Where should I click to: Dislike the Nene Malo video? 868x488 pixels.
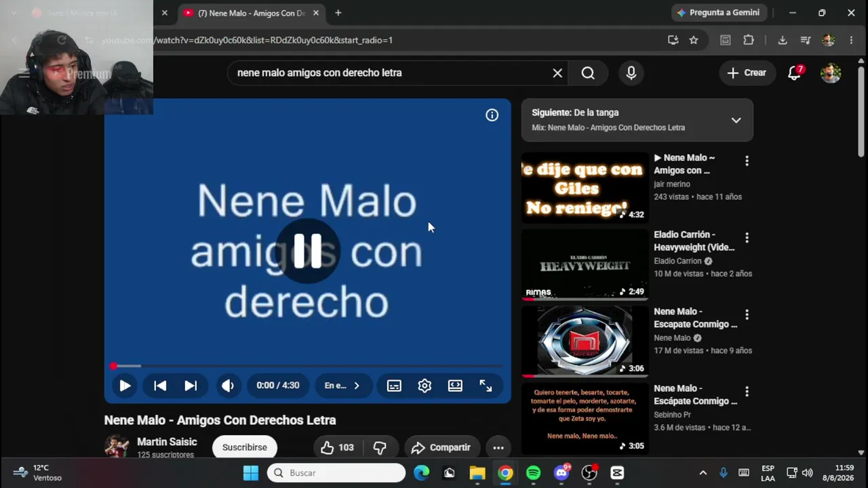tap(380, 447)
